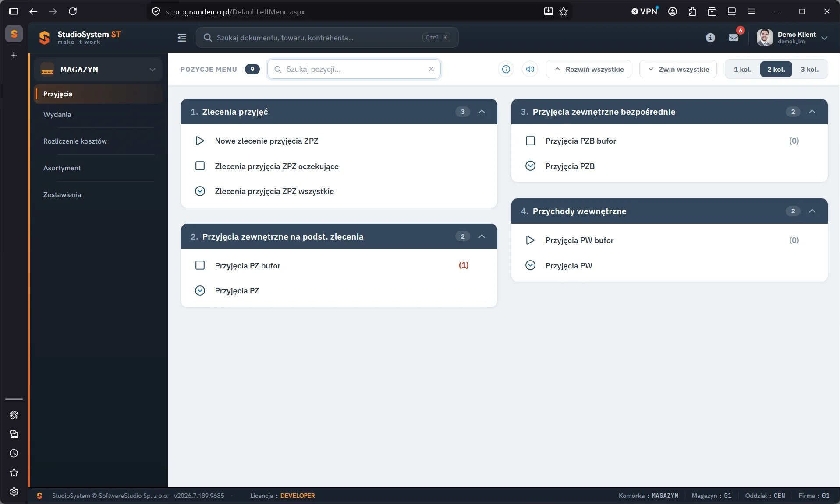840x504 pixels.
Task: Click play icon for Nowe zlecenie przyjęcia ZPZ
Action: point(200,141)
